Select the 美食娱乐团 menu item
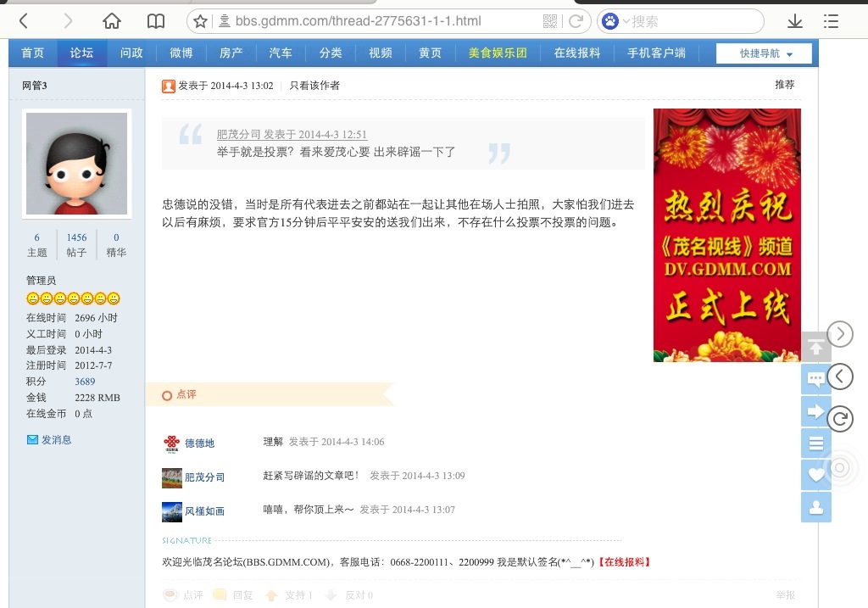This screenshot has height=608, width=868. point(498,53)
